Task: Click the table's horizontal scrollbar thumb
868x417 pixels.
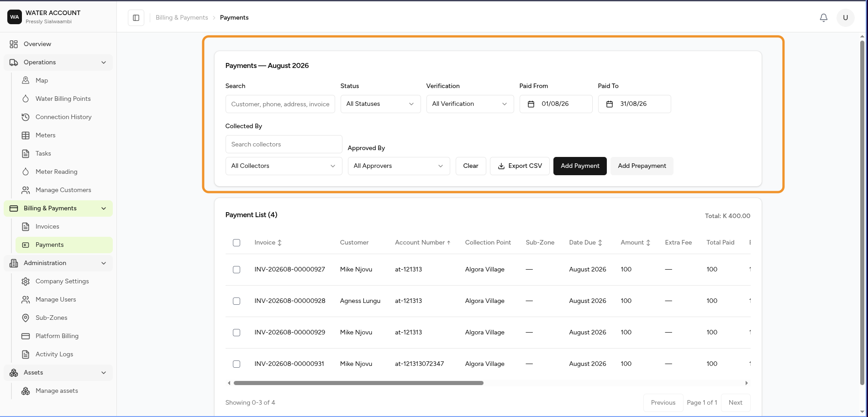Action: pos(358,383)
